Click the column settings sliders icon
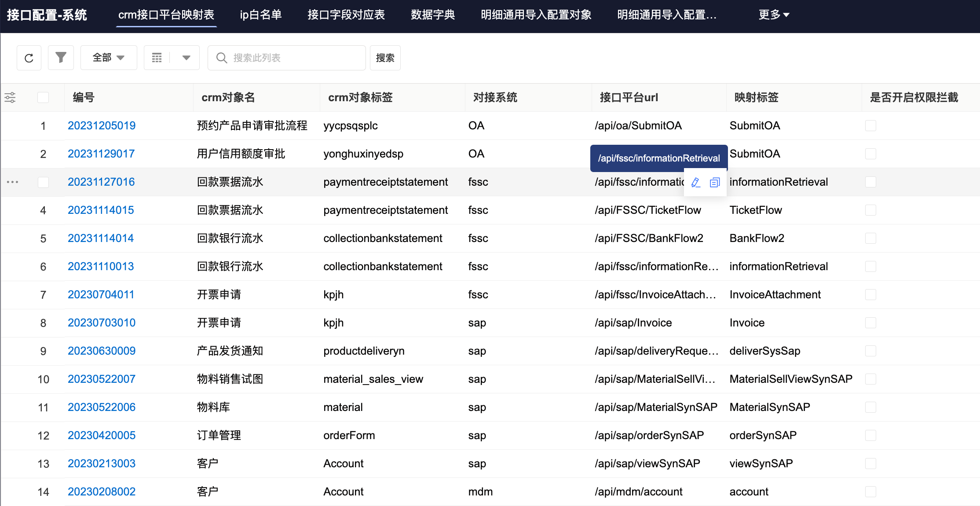This screenshot has height=506, width=980. [x=10, y=97]
